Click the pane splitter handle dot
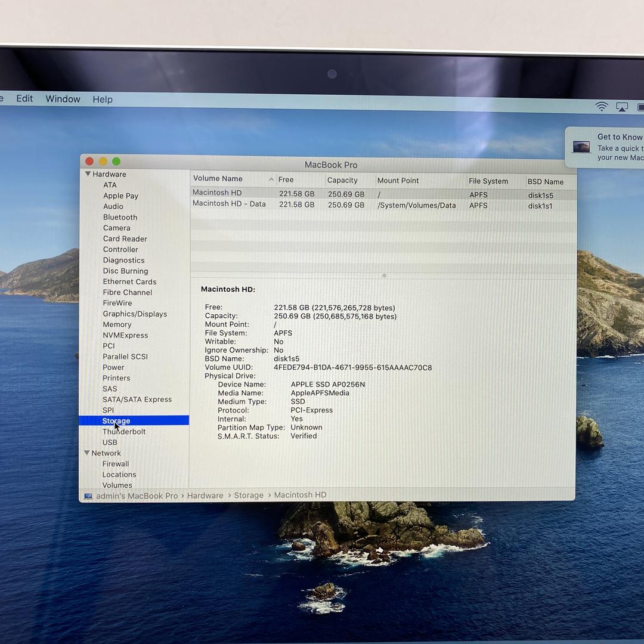This screenshot has width=644, height=644. point(384,275)
